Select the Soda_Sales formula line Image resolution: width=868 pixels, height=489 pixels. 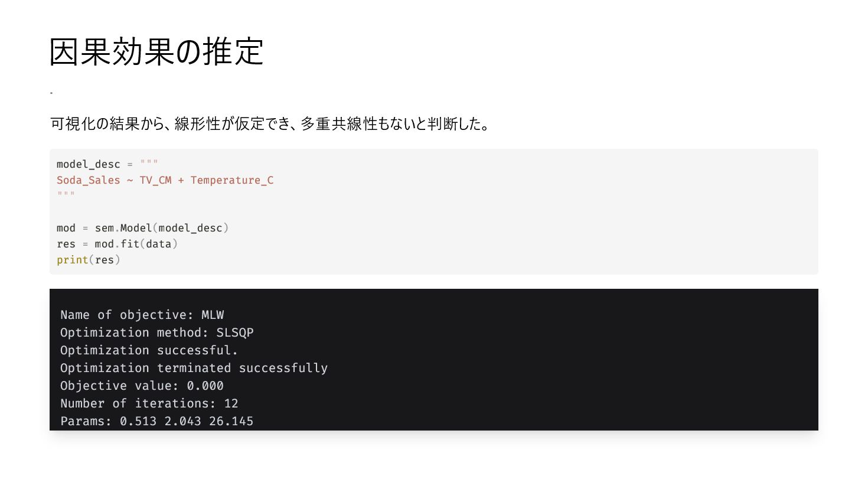(x=165, y=180)
